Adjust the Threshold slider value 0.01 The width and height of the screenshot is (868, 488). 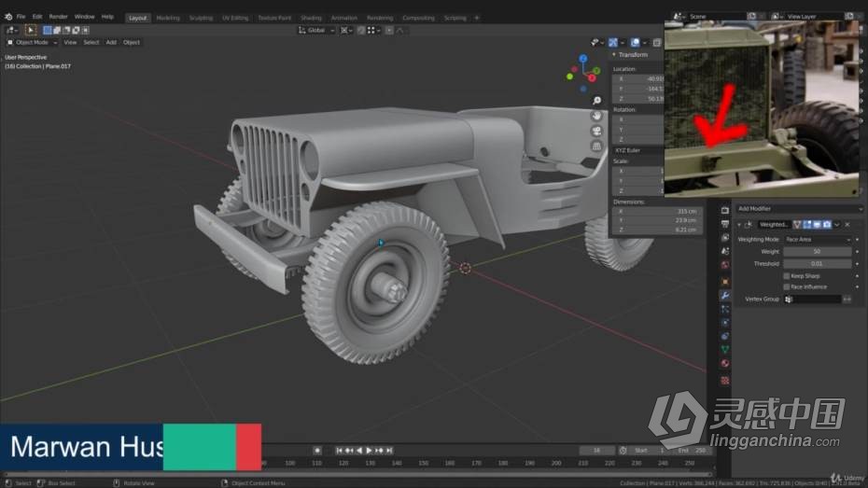pos(818,264)
